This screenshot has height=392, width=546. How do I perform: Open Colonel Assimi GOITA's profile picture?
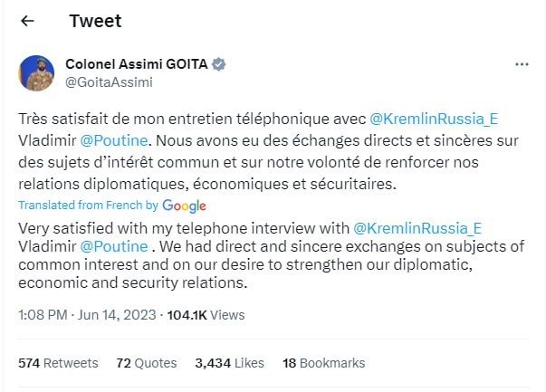pyautogui.click(x=36, y=73)
